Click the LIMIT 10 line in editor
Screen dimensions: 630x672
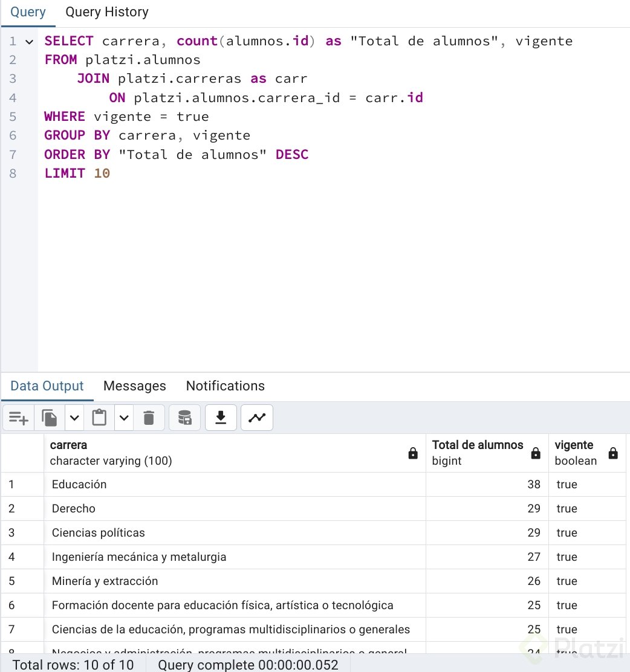tap(77, 173)
